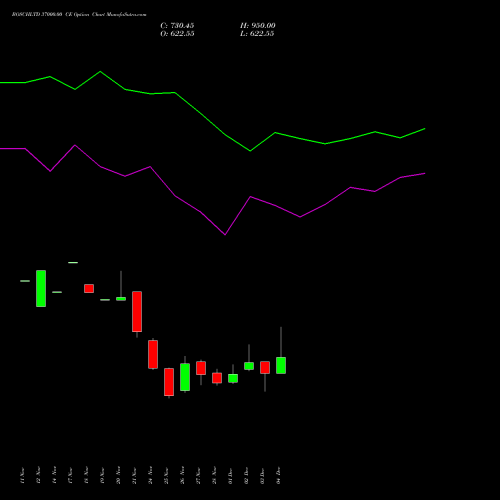Click the red candle for 03 Dec
The image size is (500, 500).
(265, 368)
